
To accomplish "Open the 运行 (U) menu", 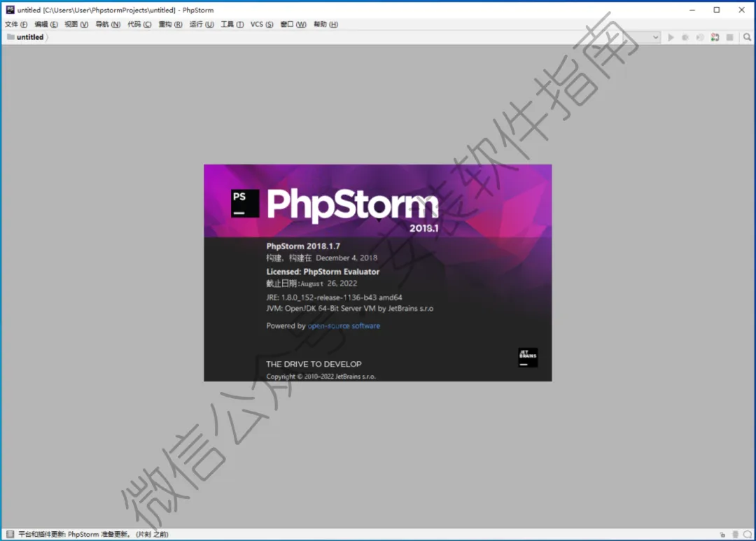I will (x=202, y=24).
